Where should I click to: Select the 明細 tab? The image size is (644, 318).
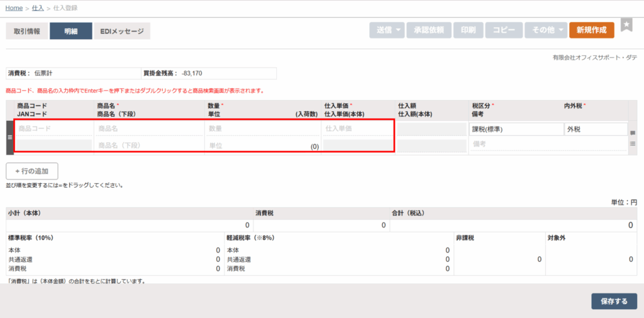[70, 31]
